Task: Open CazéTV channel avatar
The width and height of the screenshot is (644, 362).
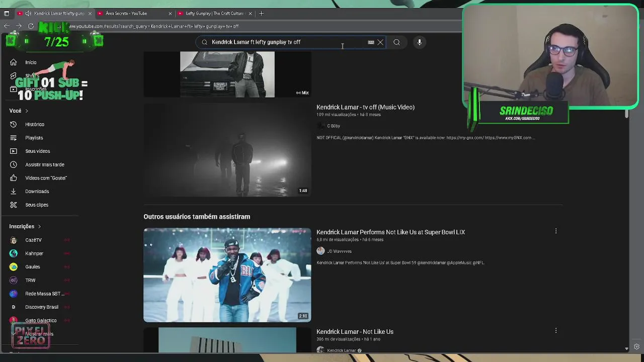Action: [x=14, y=240]
